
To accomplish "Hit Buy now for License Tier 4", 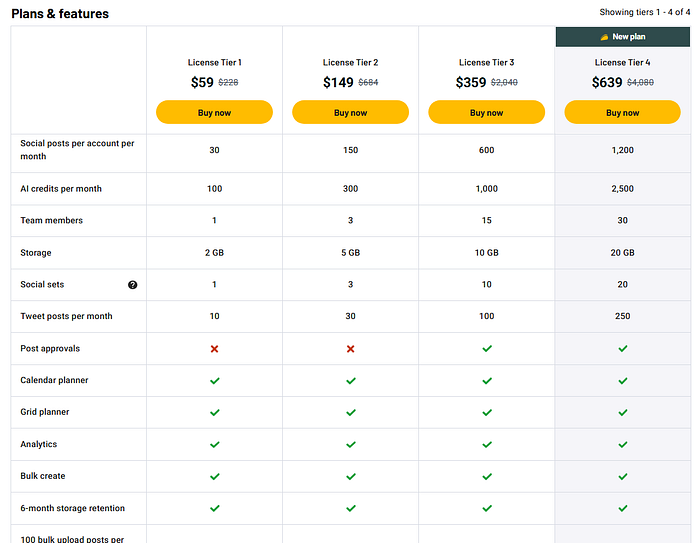I will [622, 112].
